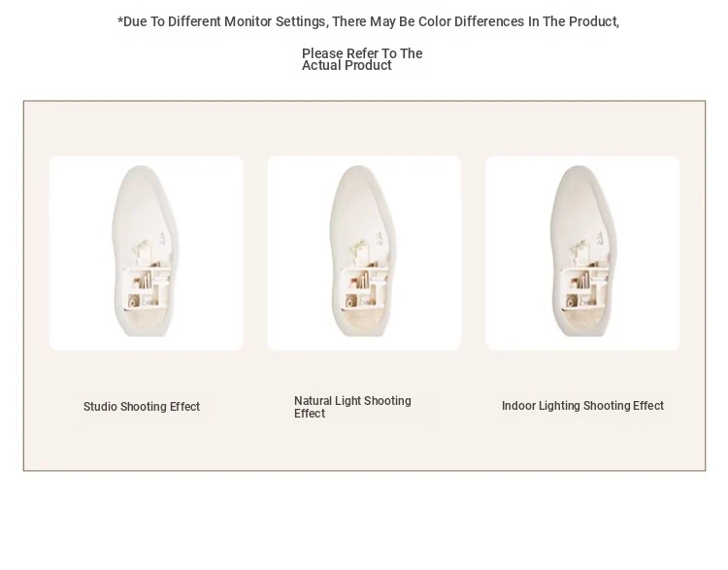
Task: Click the word "Product," ending the disclaimer line
Action: 594,21
